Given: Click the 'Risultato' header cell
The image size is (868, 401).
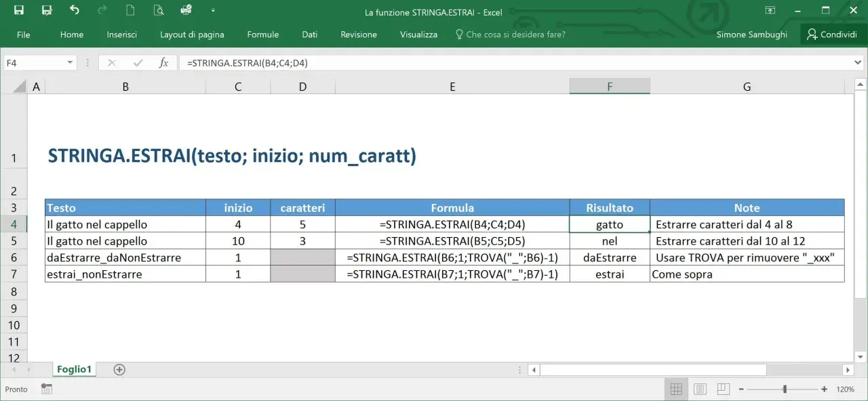Looking at the screenshot, I should coord(610,208).
